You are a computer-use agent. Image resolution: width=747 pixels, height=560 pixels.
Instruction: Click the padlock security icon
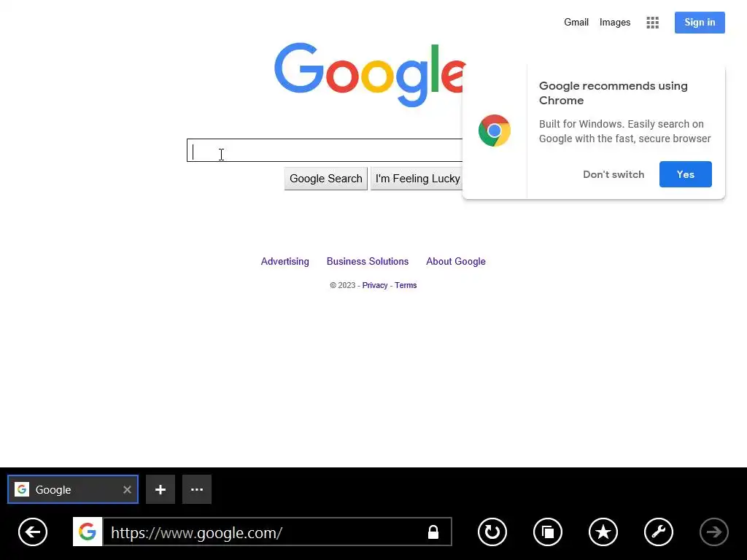[433, 532]
